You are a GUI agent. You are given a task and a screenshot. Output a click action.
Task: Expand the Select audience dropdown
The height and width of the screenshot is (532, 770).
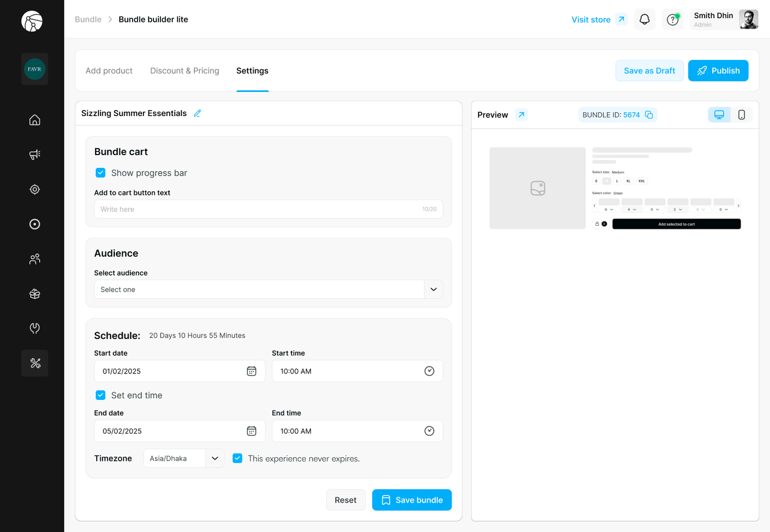pyautogui.click(x=433, y=289)
